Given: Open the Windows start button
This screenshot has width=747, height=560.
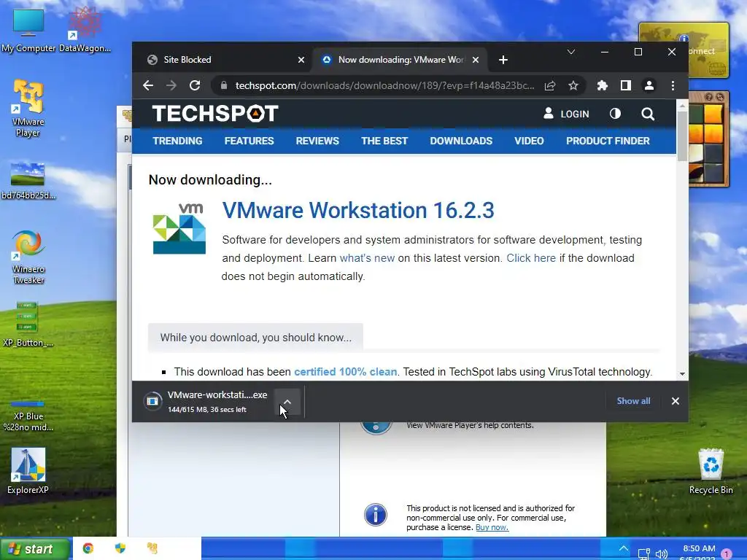Looking at the screenshot, I should point(35,549).
